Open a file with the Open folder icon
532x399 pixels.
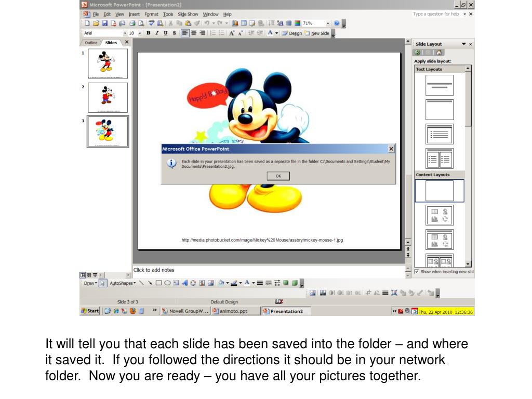click(x=96, y=23)
